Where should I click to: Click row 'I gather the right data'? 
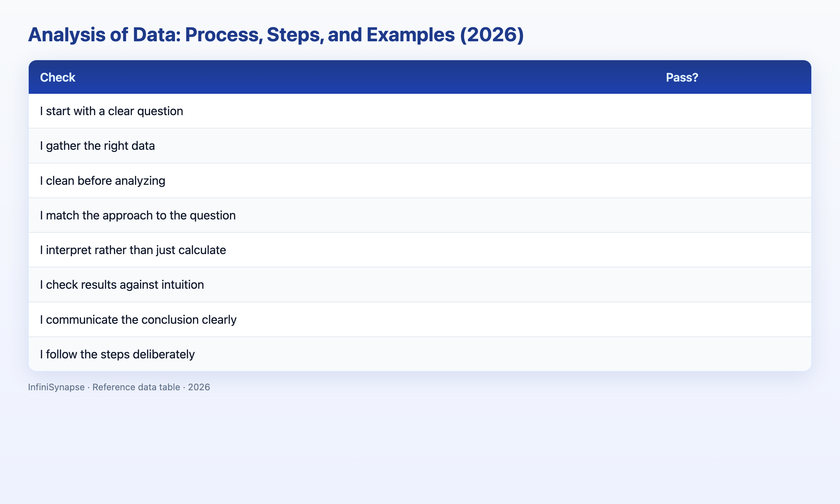point(420,146)
